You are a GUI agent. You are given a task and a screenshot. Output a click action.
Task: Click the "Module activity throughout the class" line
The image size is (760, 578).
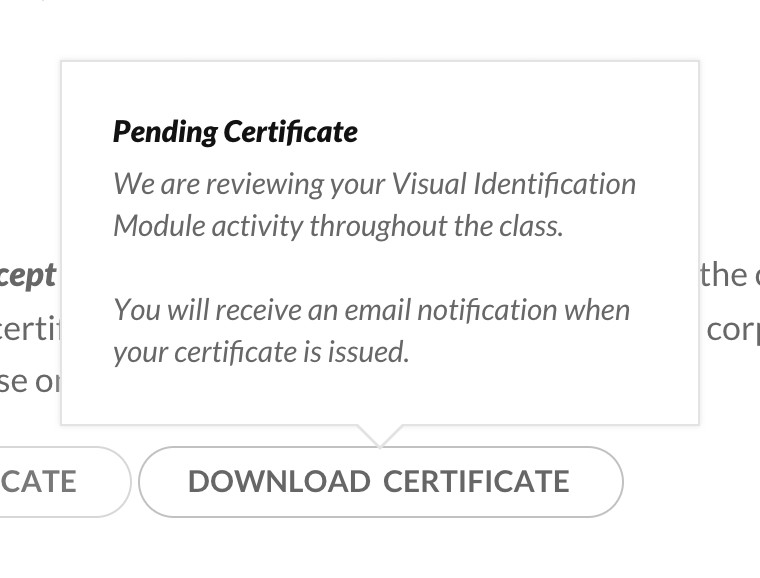pyautogui.click(x=338, y=226)
